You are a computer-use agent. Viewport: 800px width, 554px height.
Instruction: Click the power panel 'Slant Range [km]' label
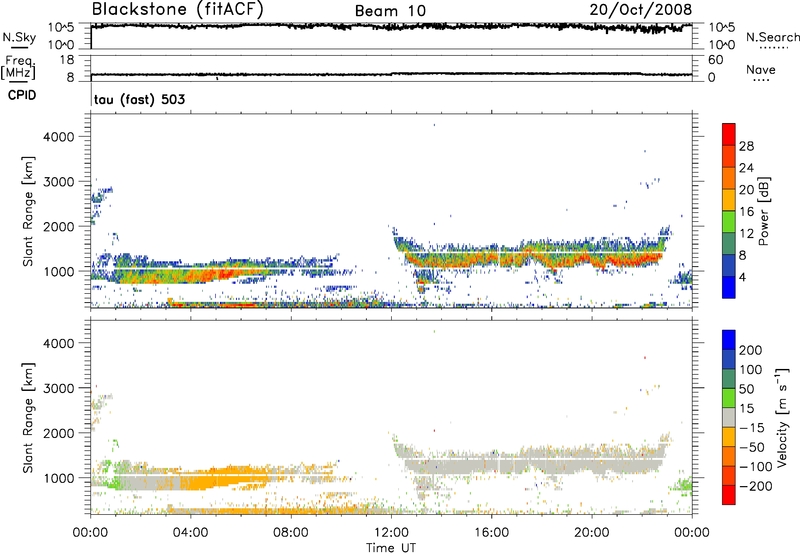[28, 211]
